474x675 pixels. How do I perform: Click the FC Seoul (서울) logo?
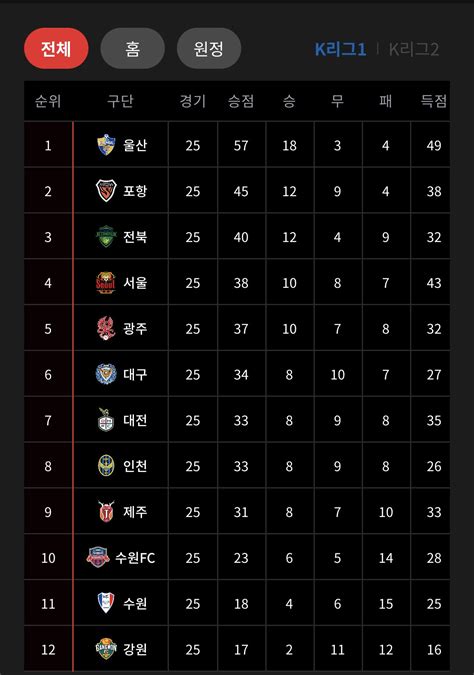click(106, 282)
